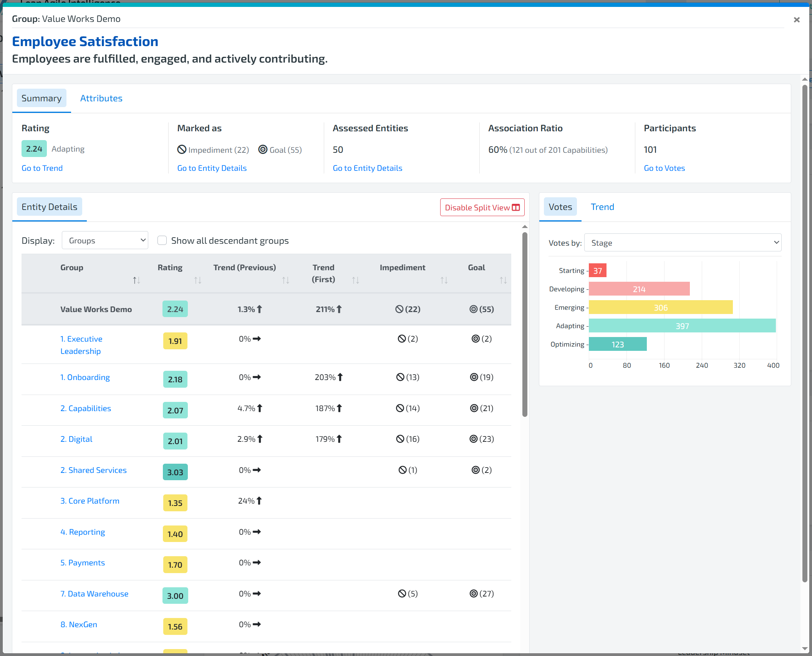
Task: Switch to the Trend tab
Action: (602, 207)
